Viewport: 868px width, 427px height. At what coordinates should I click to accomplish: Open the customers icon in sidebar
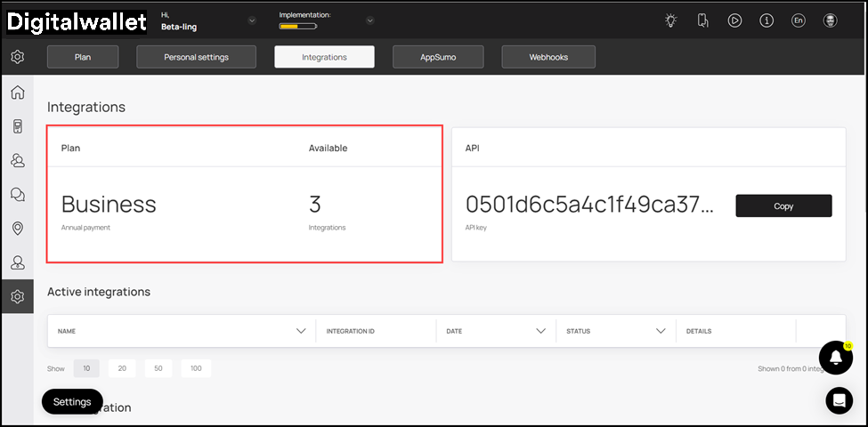(x=17, y=160)
